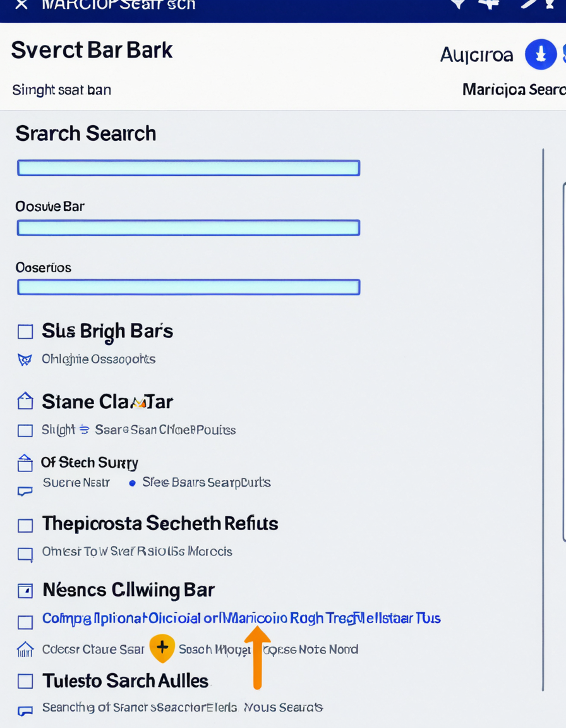Toggle the Nesncs Cllwiing Bar checkbox
Viewport: 566px width, 728px height.
25,591
